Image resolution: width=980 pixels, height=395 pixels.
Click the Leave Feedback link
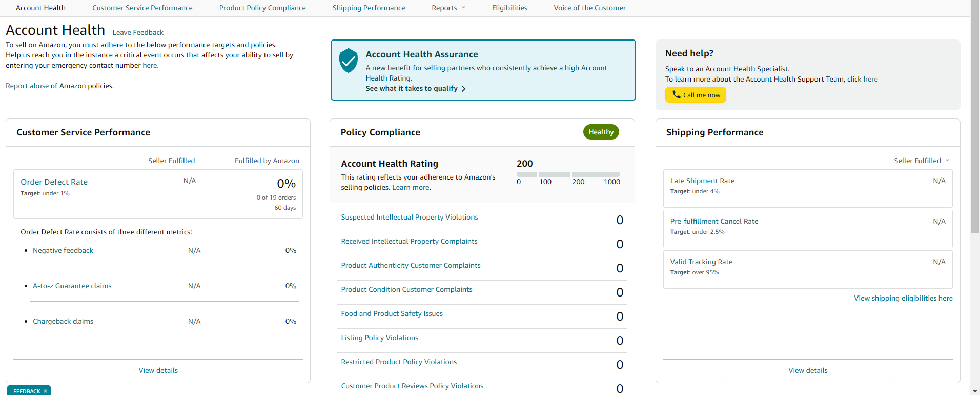point(138,32)
